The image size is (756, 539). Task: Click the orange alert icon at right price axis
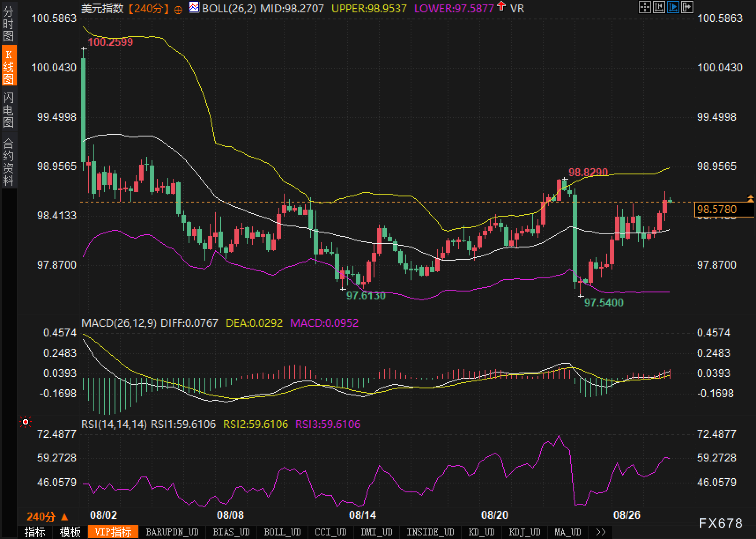point(751,199)
